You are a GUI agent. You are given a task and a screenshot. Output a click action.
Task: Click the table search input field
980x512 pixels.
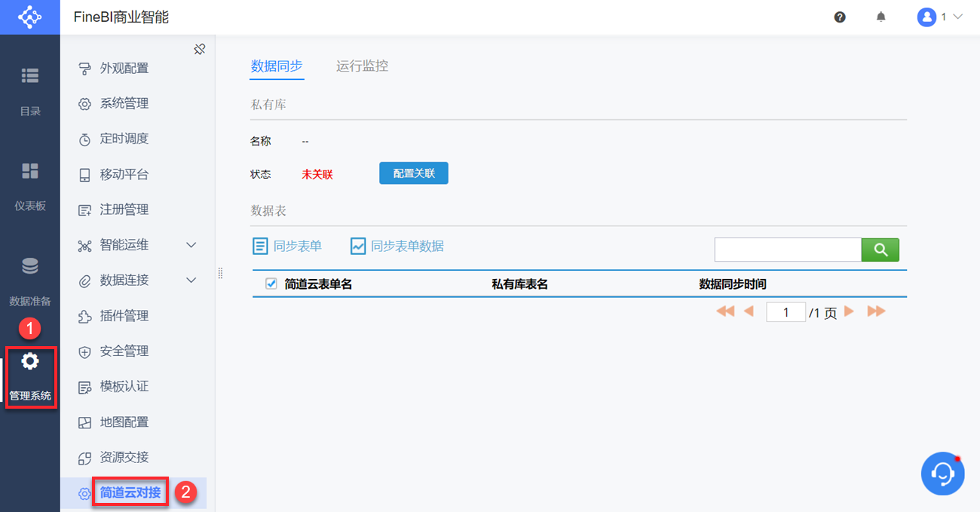click(x=788, y=250)
